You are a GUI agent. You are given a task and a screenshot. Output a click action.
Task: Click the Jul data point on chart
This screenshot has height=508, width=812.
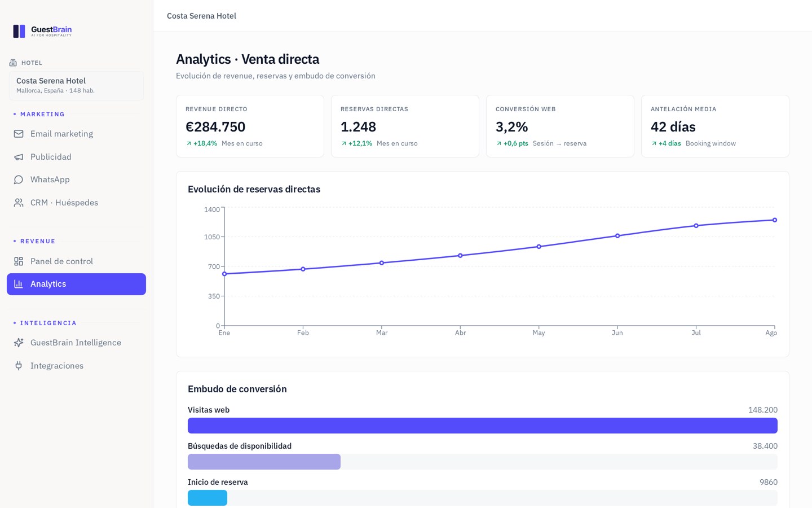[x=696, y=226]
